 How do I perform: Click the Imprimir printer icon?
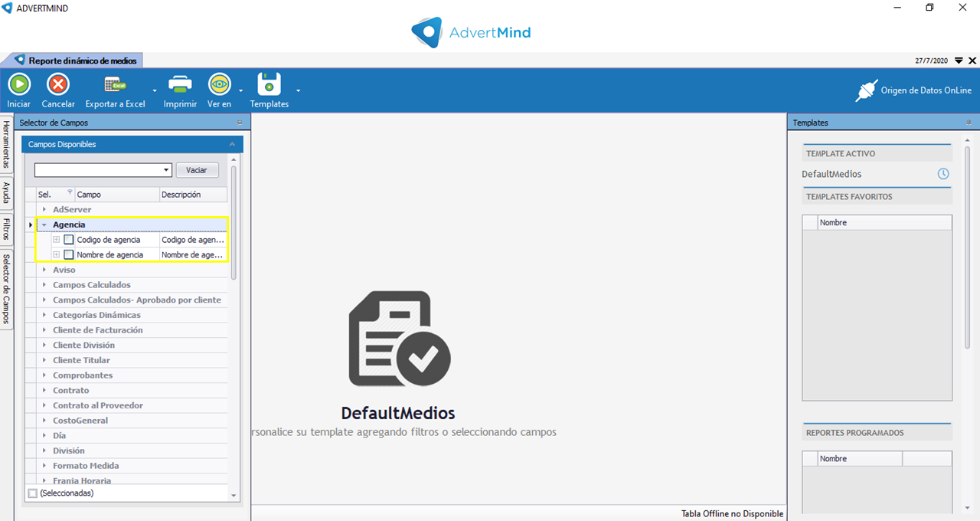pos(180,84)
